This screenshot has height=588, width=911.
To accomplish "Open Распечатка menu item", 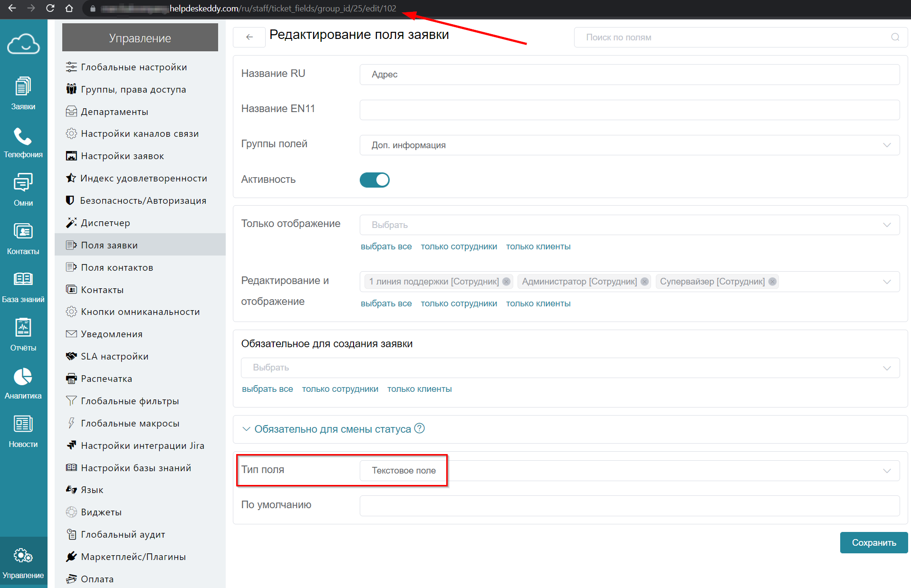I will (140, 379).
